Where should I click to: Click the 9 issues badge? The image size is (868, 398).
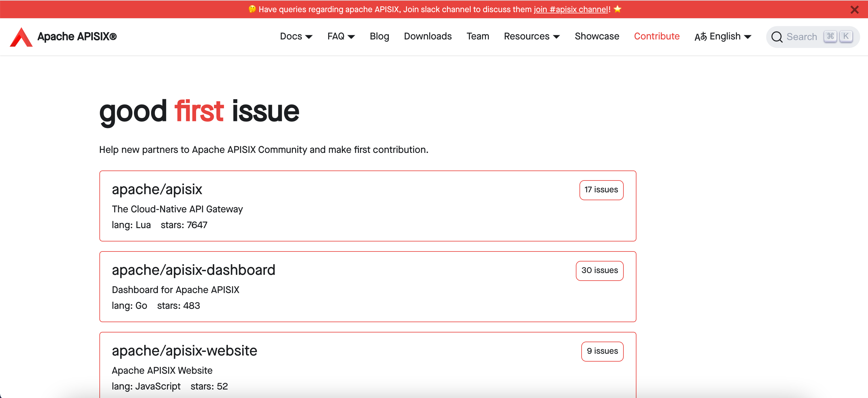(x=602, y=351)
